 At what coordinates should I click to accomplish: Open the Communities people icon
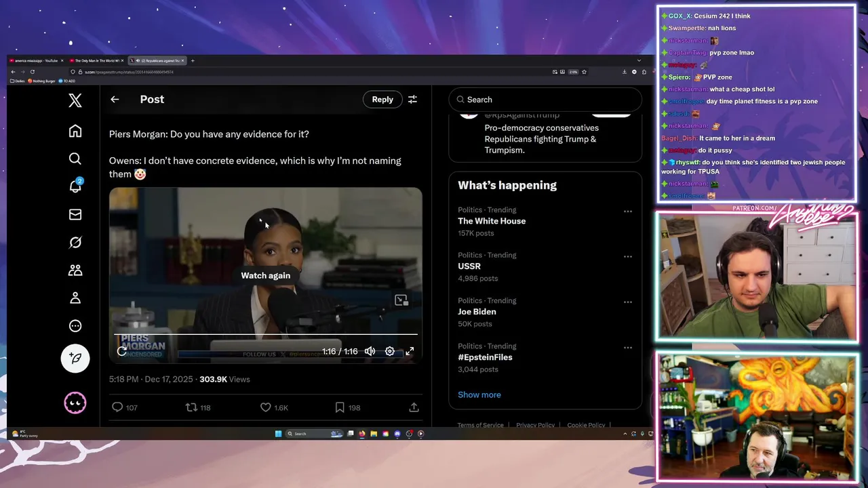75,270
